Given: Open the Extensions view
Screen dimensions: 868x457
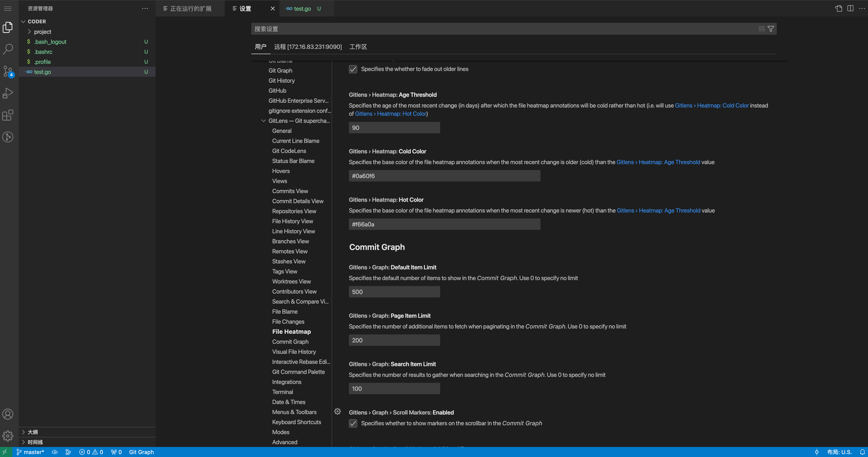Looking at the screenshot, I should [8, 115].
